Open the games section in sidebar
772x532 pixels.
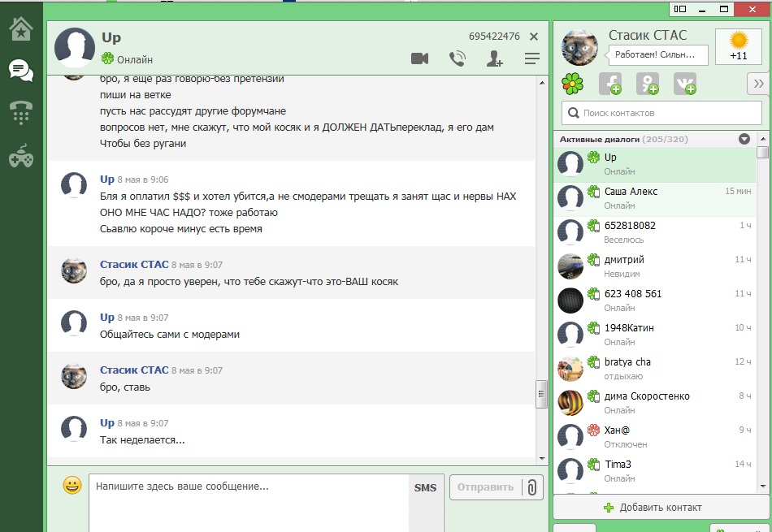[21, 155]
